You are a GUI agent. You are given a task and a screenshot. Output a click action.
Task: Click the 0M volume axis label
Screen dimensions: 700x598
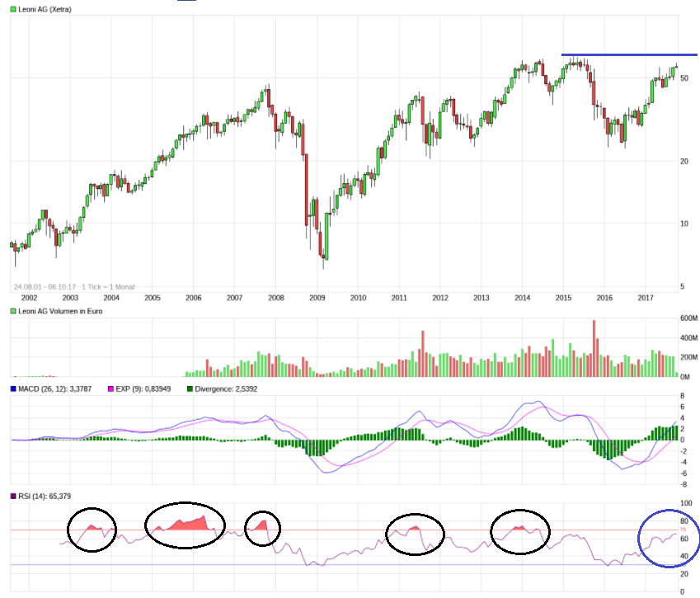point(685,377)
